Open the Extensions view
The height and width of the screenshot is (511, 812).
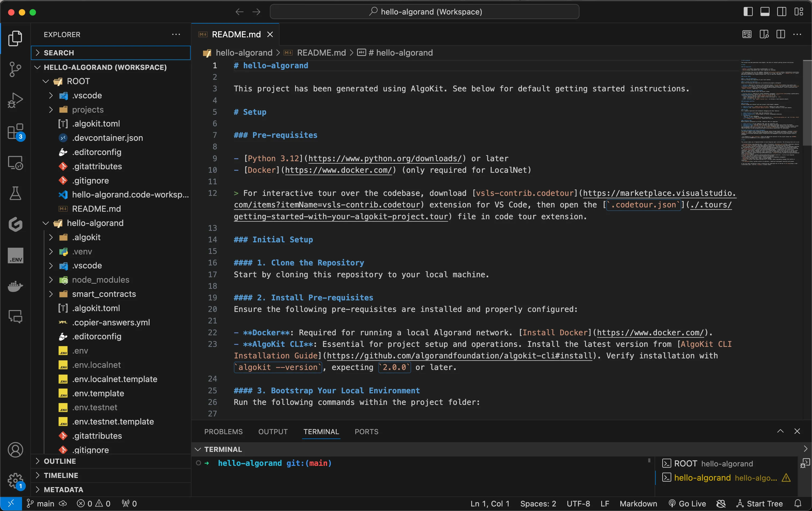coord(15,132)
